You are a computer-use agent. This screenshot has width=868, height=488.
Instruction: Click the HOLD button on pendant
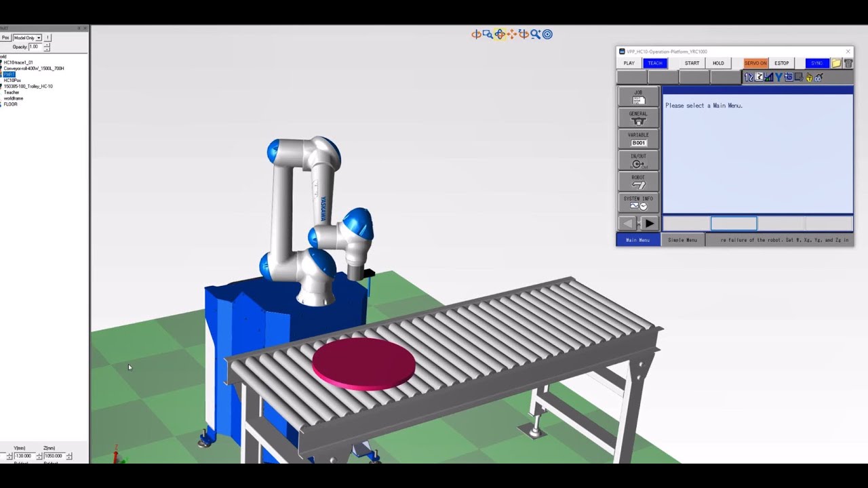[x=718, y=63]
